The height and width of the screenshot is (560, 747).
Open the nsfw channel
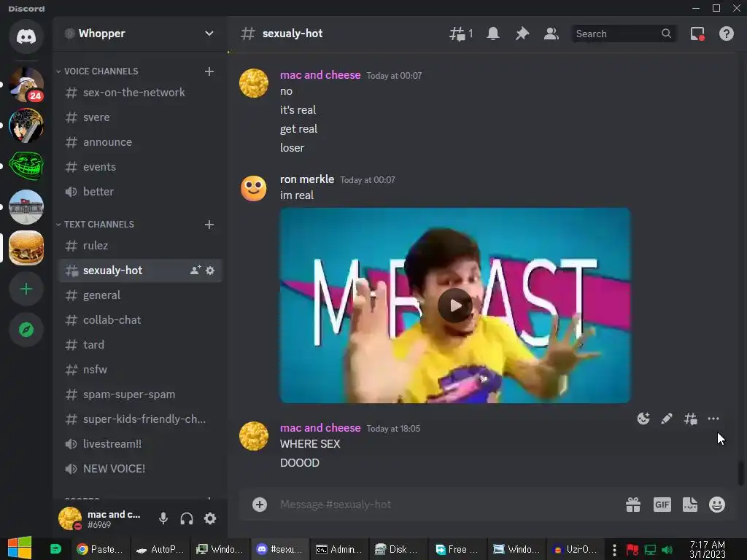(140, 370)
